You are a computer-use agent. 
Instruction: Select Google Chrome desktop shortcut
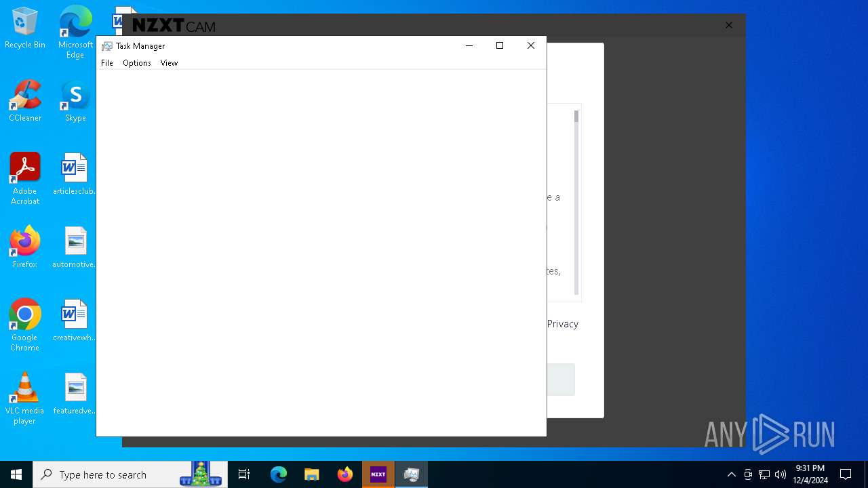[25, 325]
